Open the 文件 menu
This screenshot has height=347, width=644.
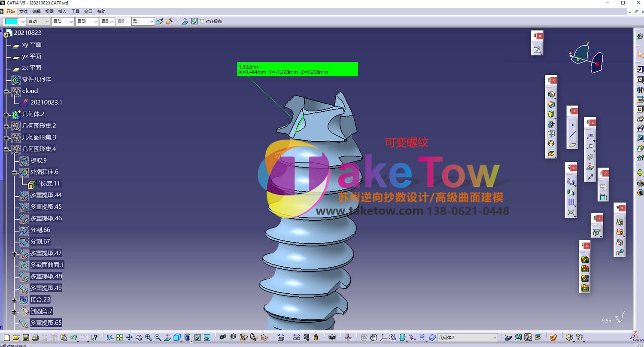click(x=24, y=12)
